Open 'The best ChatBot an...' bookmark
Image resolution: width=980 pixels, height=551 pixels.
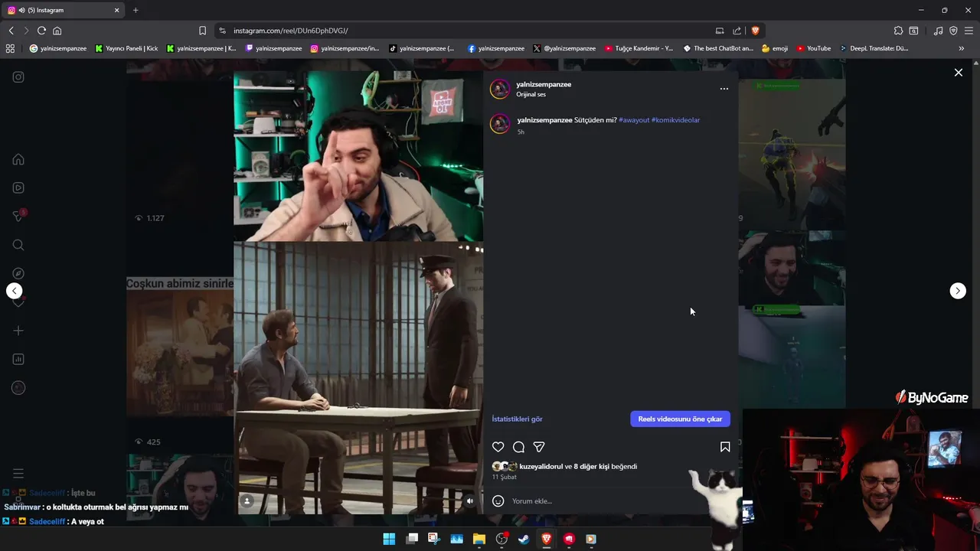click(x=718, y=48)
